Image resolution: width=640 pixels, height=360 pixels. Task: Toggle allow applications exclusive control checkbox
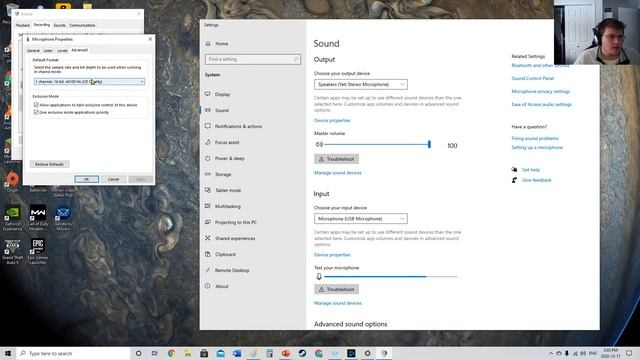36,105
